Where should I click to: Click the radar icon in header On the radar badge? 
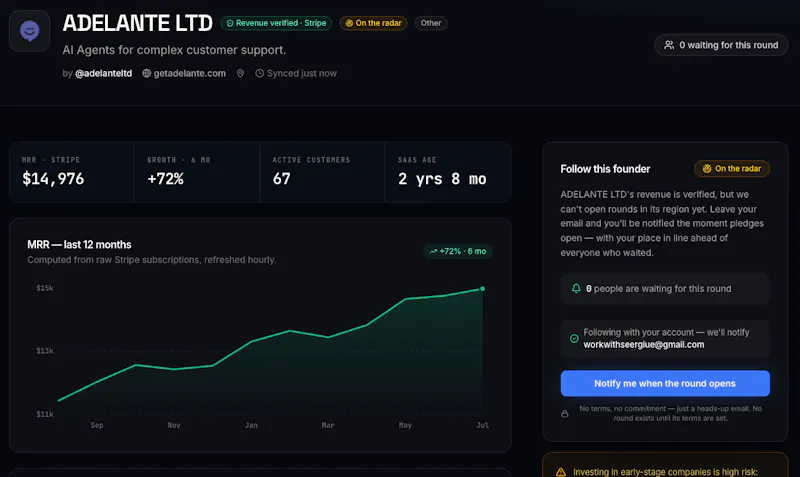[349, 23]
